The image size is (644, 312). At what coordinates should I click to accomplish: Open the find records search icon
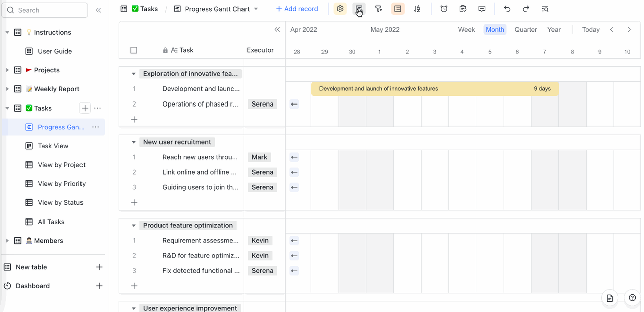point(545,9)
